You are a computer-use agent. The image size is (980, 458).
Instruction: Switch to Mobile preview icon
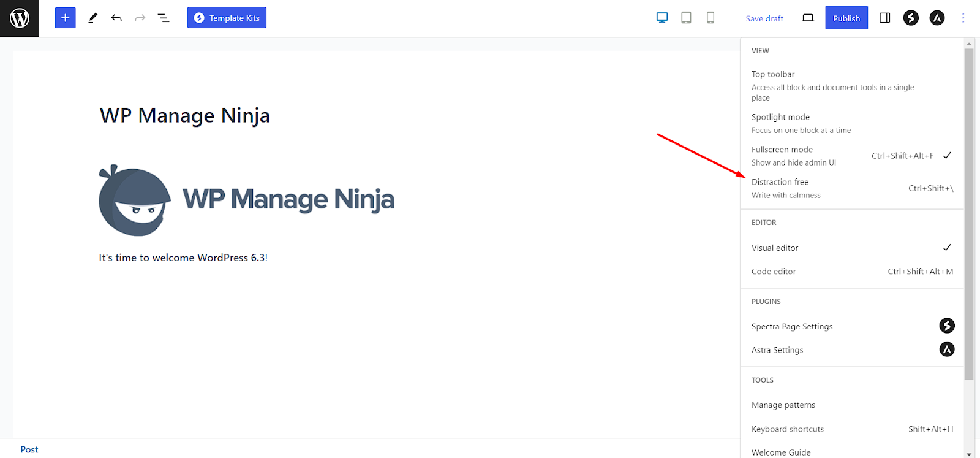tap(710, 18)
